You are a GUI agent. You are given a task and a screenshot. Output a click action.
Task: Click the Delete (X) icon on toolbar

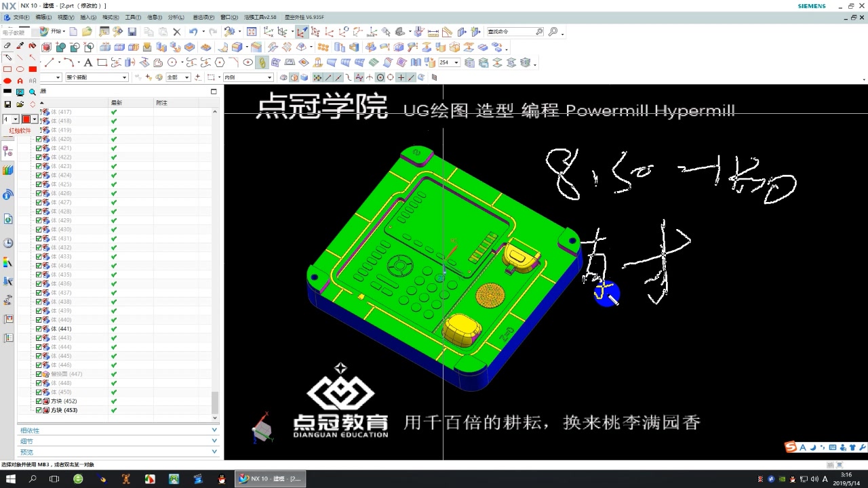177,32
